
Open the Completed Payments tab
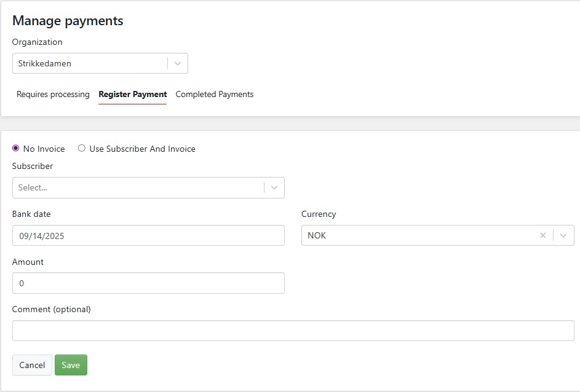coord(215,94)
